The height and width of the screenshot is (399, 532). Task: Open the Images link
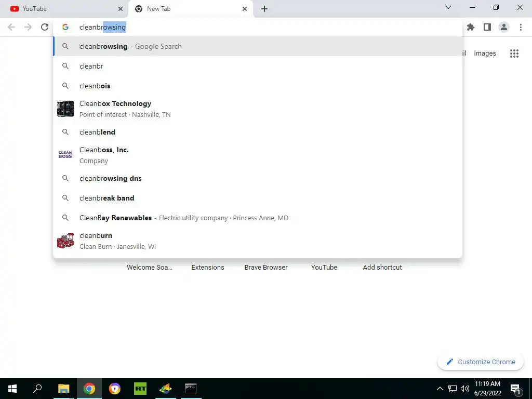pos(485,54)
